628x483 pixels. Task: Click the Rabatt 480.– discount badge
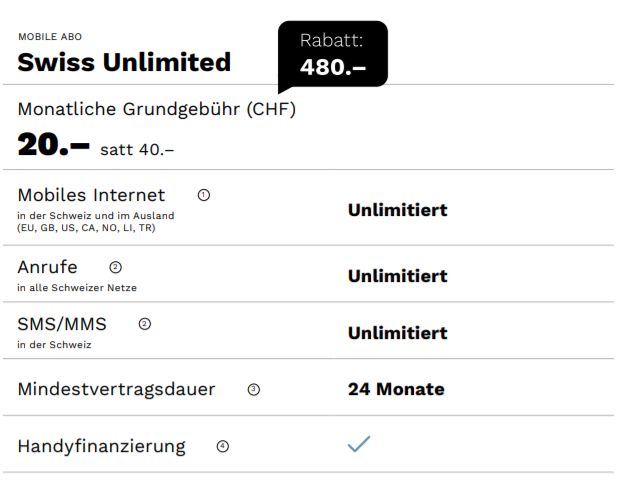point(333,54)
